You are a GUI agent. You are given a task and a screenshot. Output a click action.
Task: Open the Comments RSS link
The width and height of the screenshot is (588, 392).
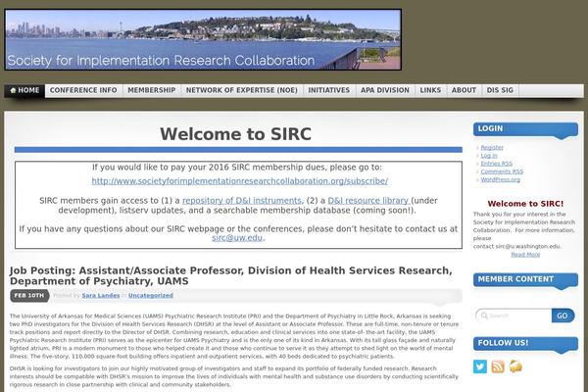(502, 171)
